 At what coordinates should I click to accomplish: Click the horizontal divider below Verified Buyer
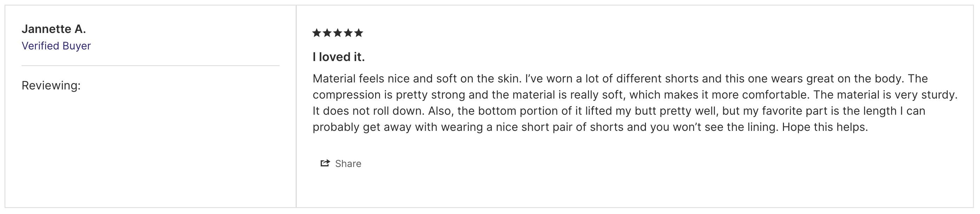coord(150,66)
